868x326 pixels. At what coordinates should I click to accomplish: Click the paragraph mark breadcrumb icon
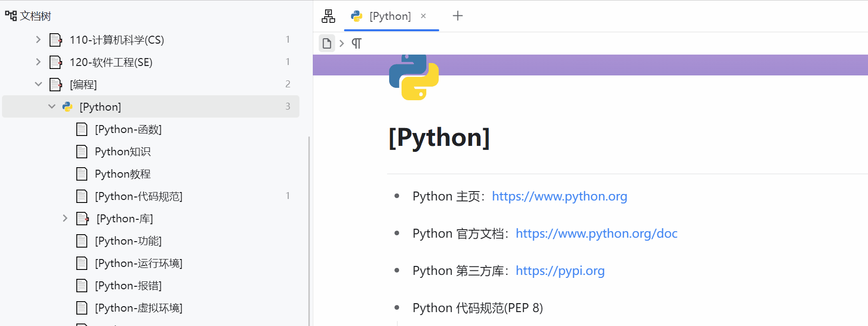pos(356,44)
